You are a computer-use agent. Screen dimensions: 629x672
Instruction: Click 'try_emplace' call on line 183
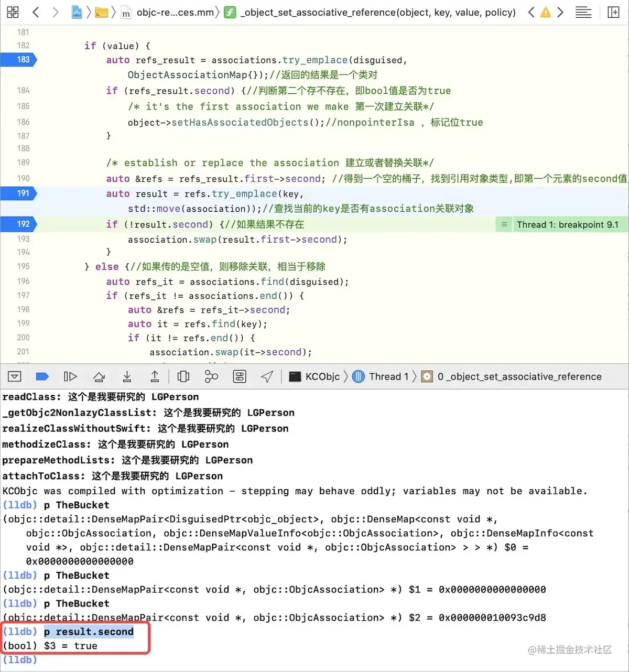tap(315, 60)
